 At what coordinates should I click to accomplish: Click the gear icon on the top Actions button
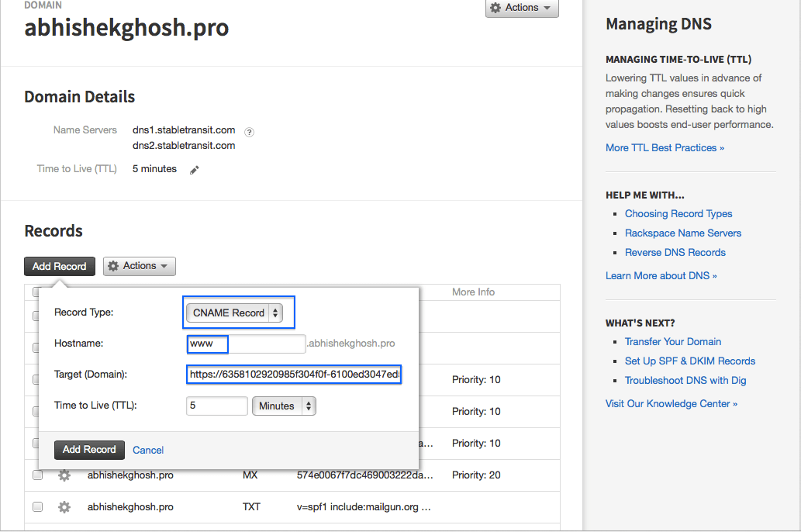point(494,9)
